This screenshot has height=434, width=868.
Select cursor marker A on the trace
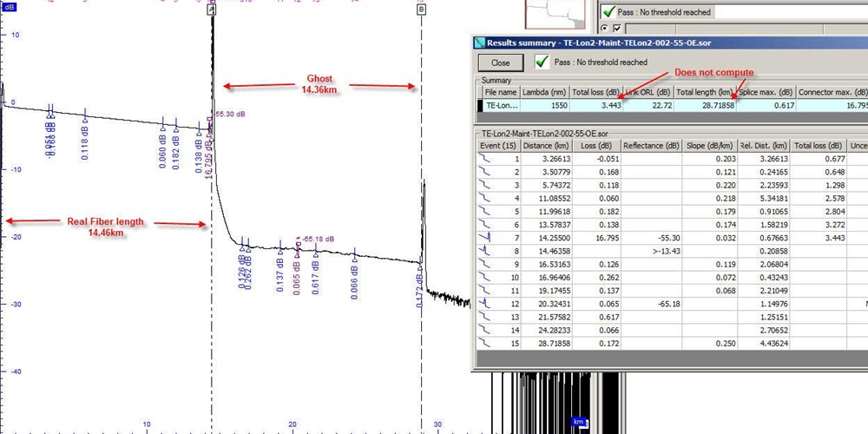212,10
